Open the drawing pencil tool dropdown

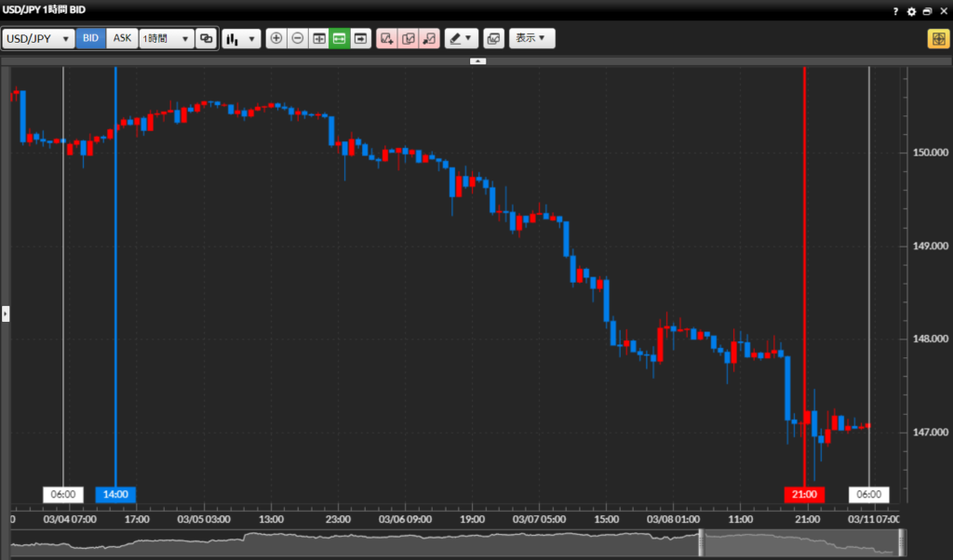point(460,39)
